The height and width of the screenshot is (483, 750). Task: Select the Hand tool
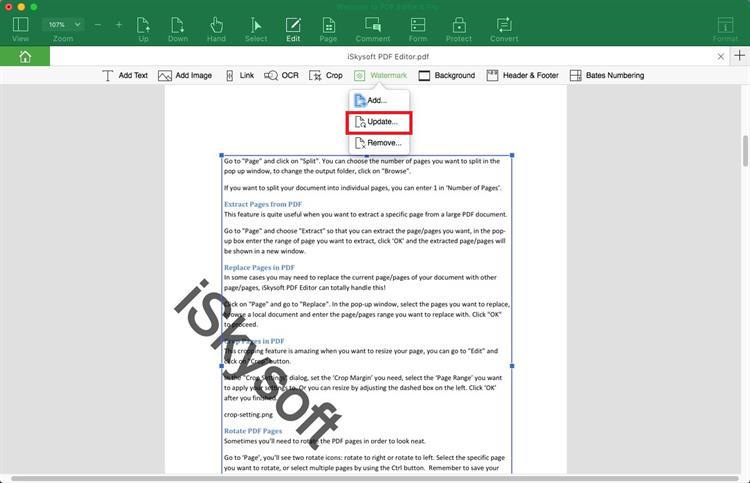pyautogui.click(x=216, y=29)
